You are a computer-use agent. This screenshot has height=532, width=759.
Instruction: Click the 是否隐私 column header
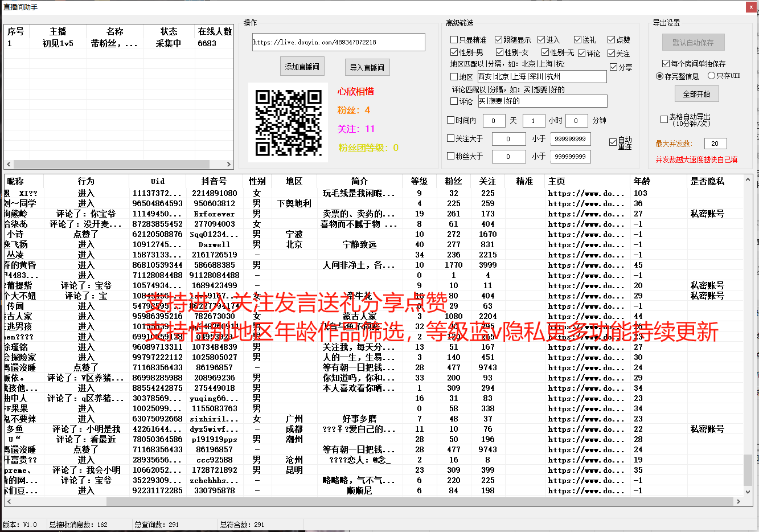(x=715, y=181)
